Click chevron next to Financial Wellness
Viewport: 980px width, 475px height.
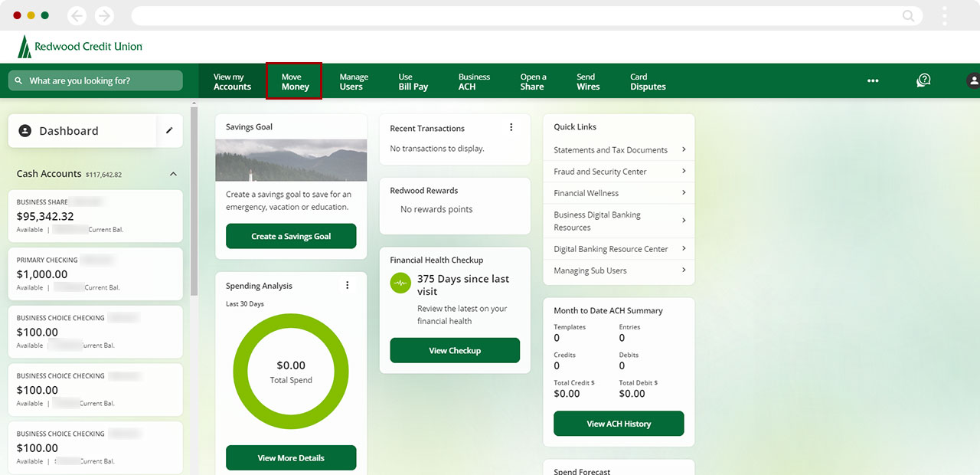684,192
